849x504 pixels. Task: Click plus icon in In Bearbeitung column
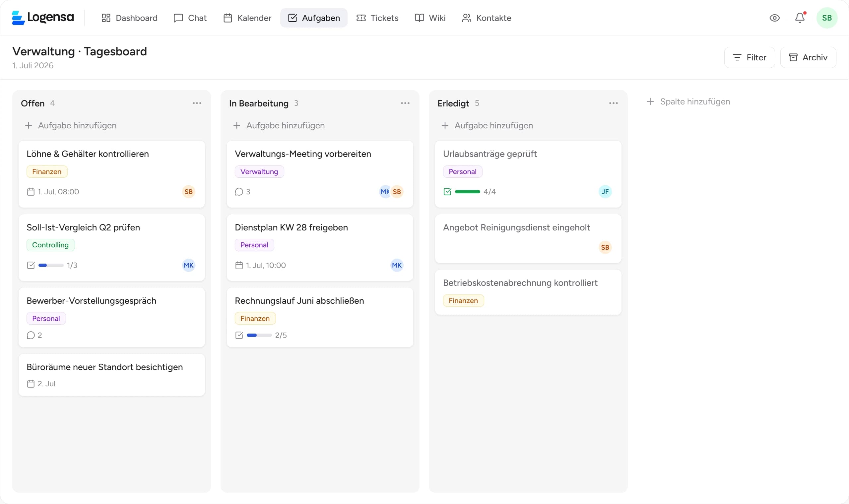237,125
